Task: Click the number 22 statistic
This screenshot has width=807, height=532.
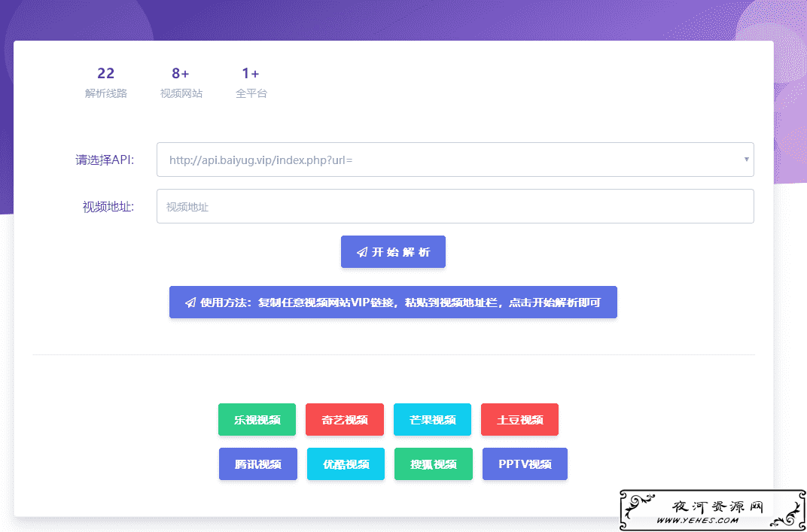Action: click(x=105, y=73)
